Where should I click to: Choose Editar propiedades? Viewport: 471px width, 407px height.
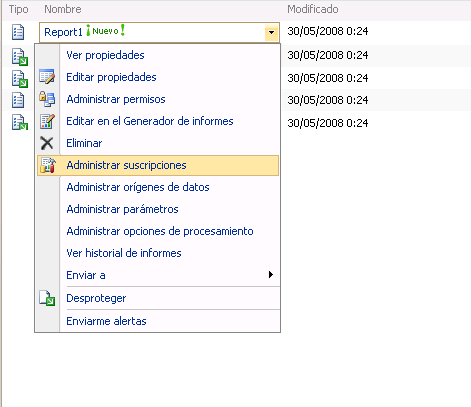111,77
